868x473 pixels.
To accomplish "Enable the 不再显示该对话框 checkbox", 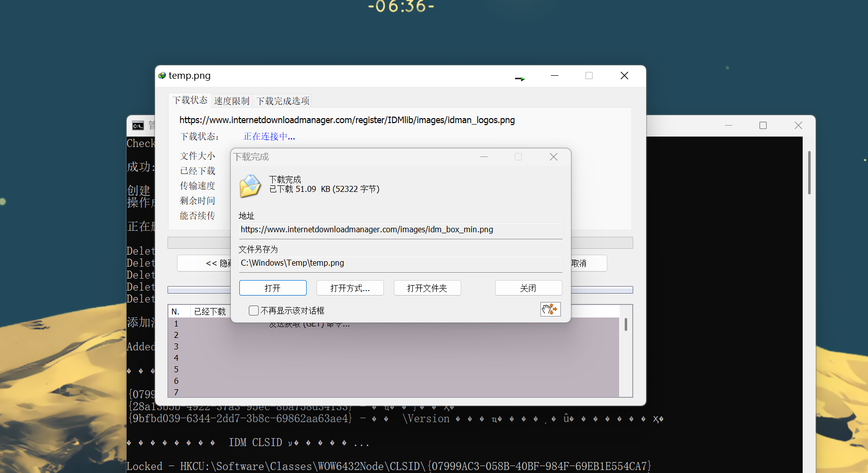I will point(254,311).
